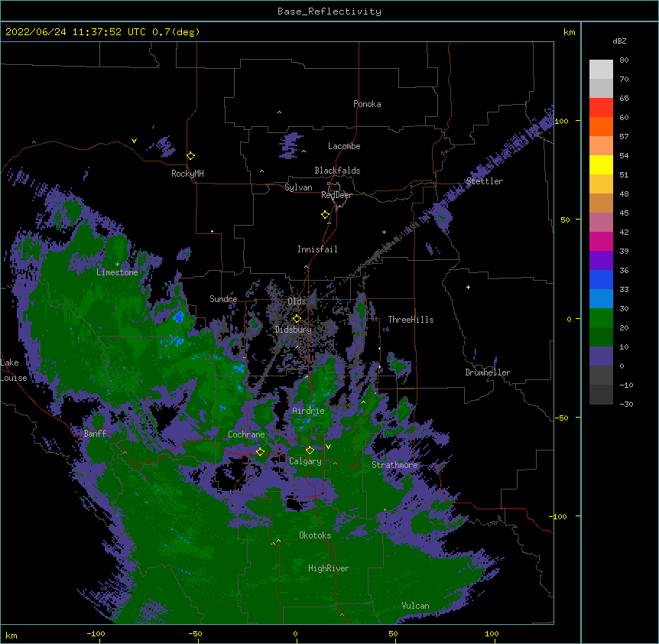Click the yellow marker above Calgary
Screen dimensions: 659x644
310,450
